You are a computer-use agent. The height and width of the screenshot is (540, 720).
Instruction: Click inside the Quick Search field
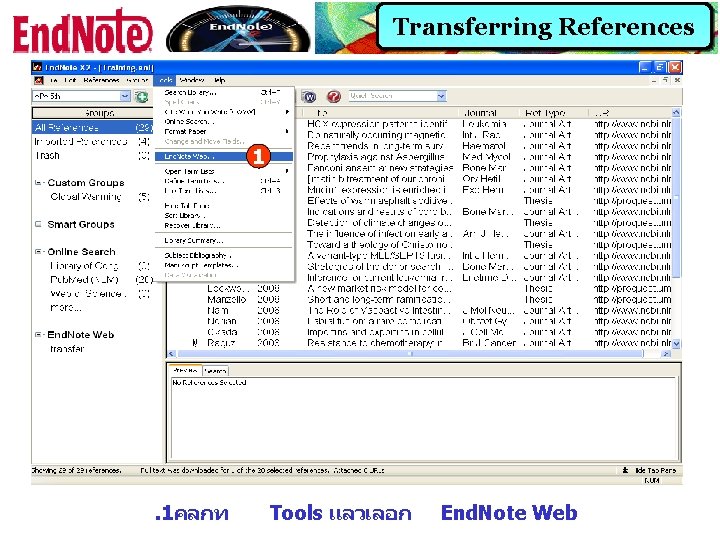pyautogui.click(x=392, y=96)
